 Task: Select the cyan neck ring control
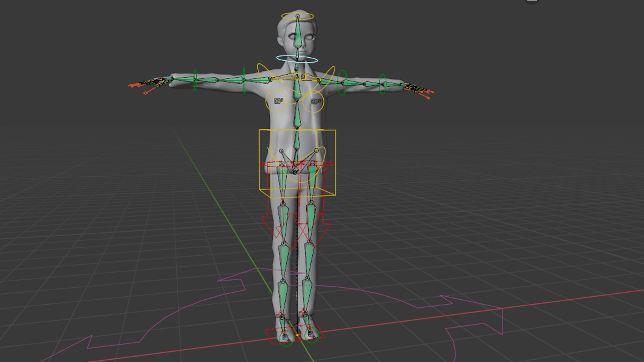(x=297, y=59)
